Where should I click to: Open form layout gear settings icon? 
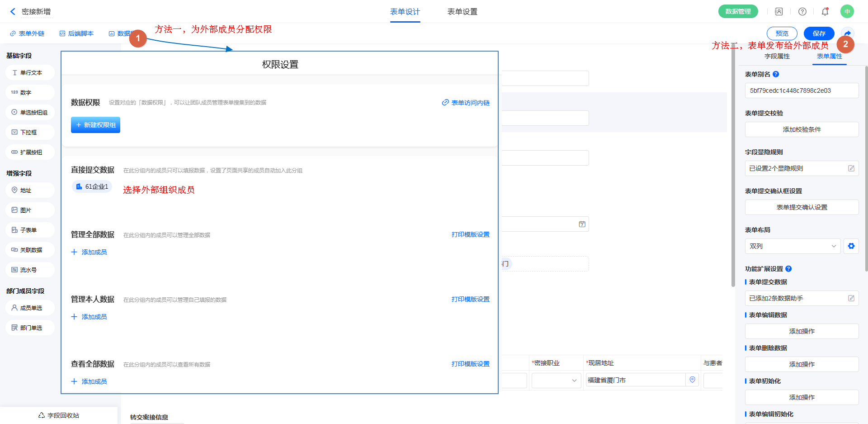[x=851, y=246]
